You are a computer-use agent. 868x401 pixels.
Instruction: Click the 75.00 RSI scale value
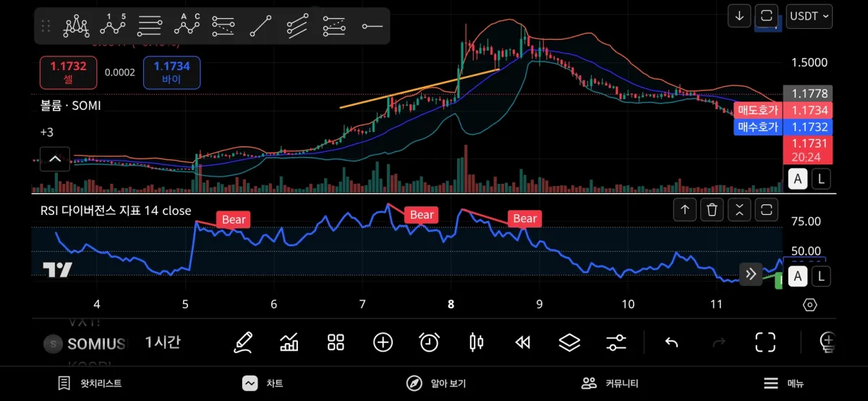coord(806,221)
